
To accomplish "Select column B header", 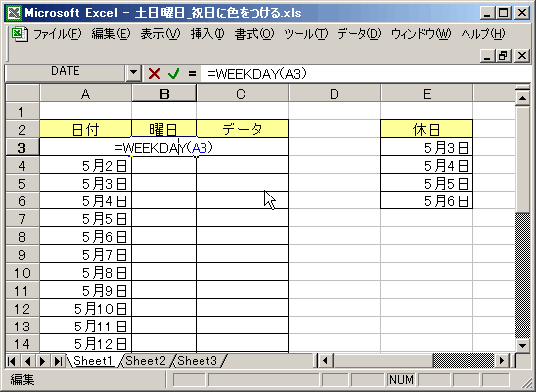I will 164,94.
